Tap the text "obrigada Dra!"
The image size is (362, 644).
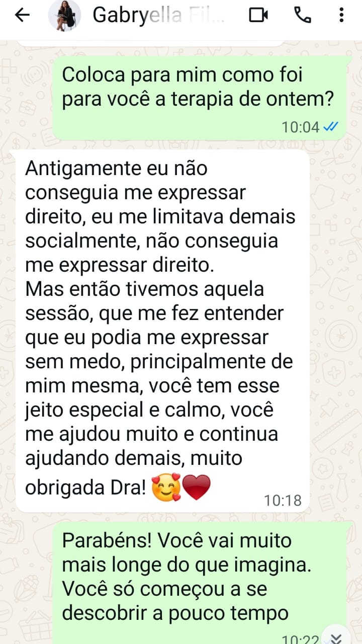pyautogui.click(x=85, y=488)
